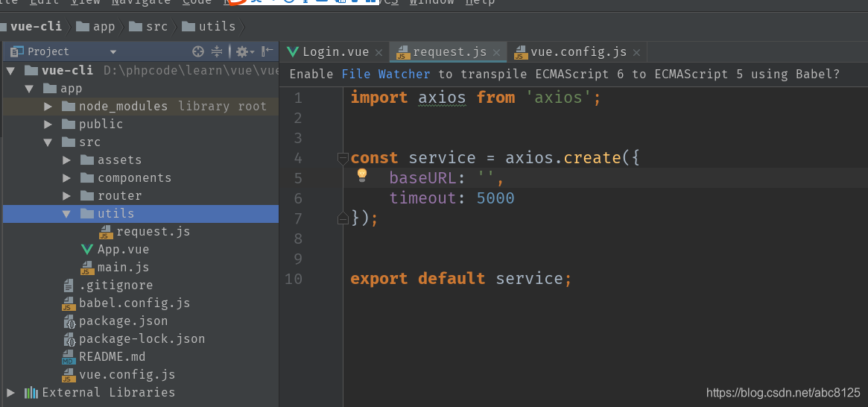Close the vue.config.js editor tab
Viewport: 868px width, 407px height.
(636, 53)
